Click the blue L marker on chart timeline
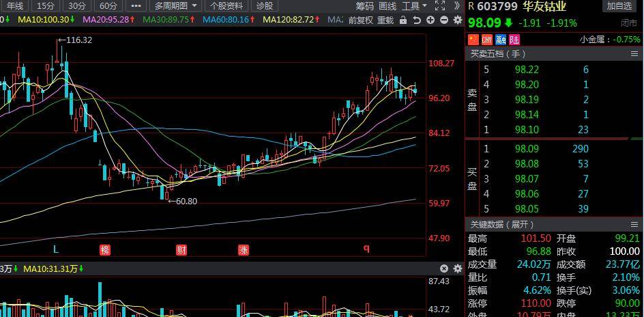The width and height of the screenshot is (644, 317). [56, 249]
